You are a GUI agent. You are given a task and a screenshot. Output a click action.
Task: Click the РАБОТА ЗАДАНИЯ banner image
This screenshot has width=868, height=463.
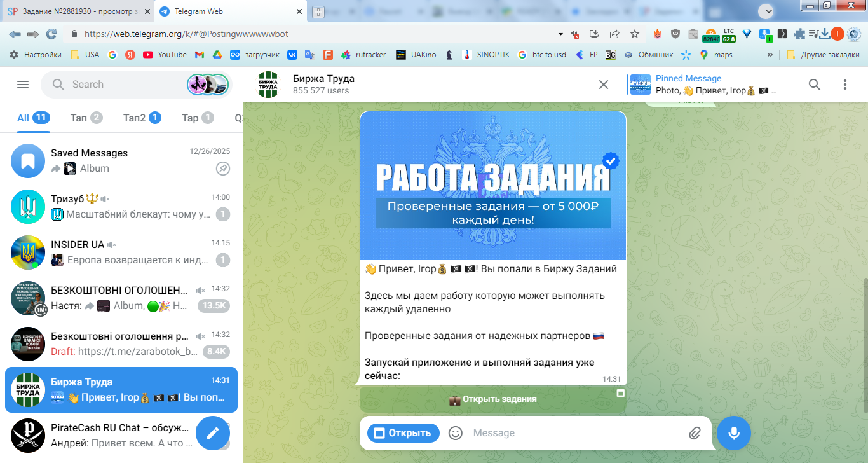pyautogui.click(x=493, y=185)
